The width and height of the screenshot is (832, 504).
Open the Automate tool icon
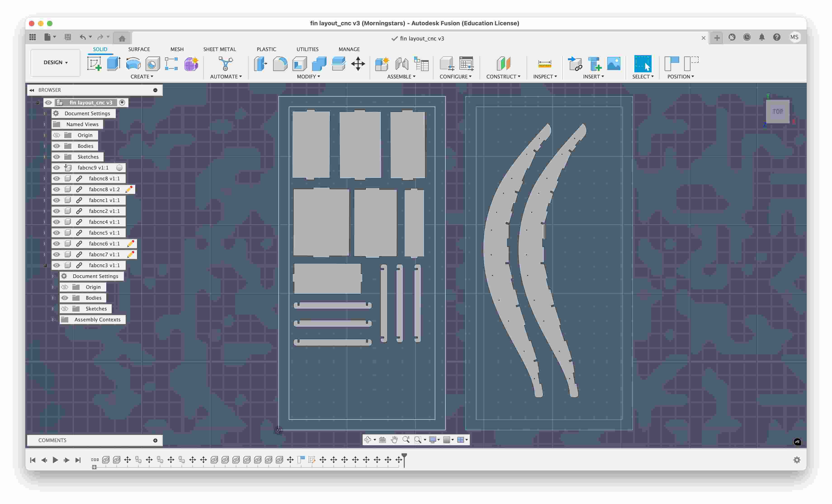(x=226, y=64)
